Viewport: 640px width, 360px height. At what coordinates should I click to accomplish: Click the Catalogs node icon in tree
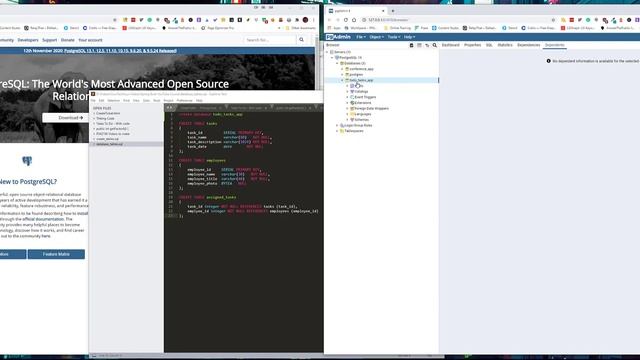(352, 91)
